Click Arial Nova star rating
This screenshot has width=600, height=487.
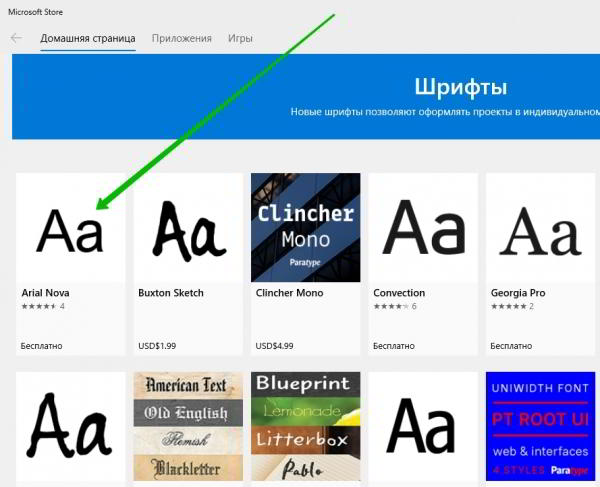(x=43, y=306)
